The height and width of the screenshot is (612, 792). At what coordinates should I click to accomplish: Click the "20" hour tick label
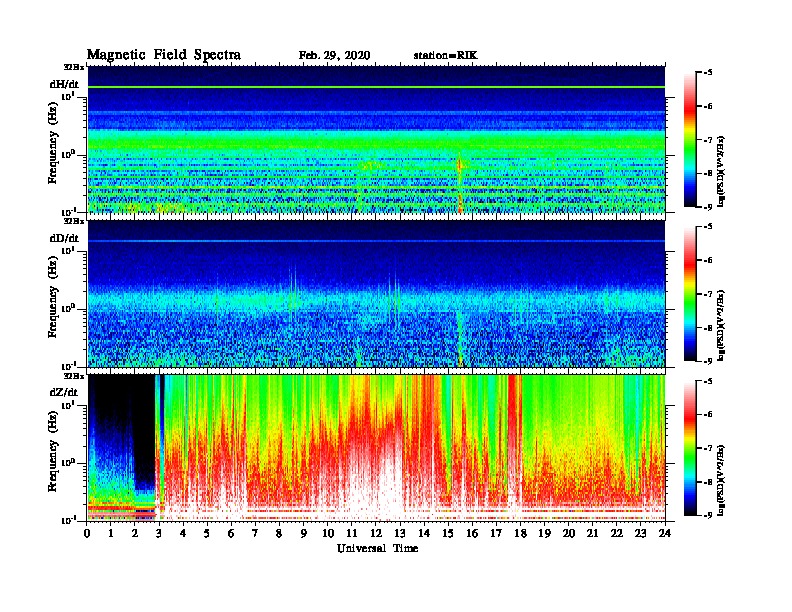[x=569, y=533]
